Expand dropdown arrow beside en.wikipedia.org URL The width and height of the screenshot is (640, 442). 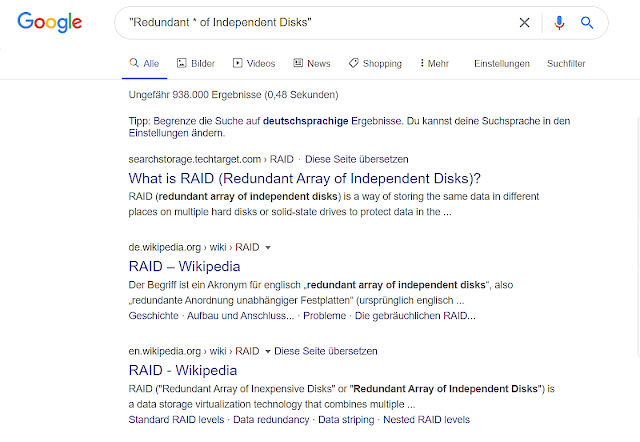tap(268, 351)
